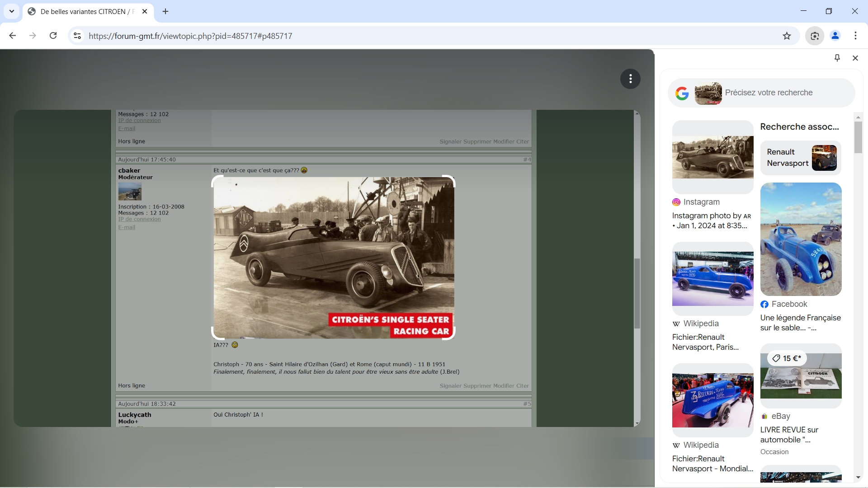The image size is (868, 488).
Task: Go back to the previous page
Action: [x=13, y=36]
